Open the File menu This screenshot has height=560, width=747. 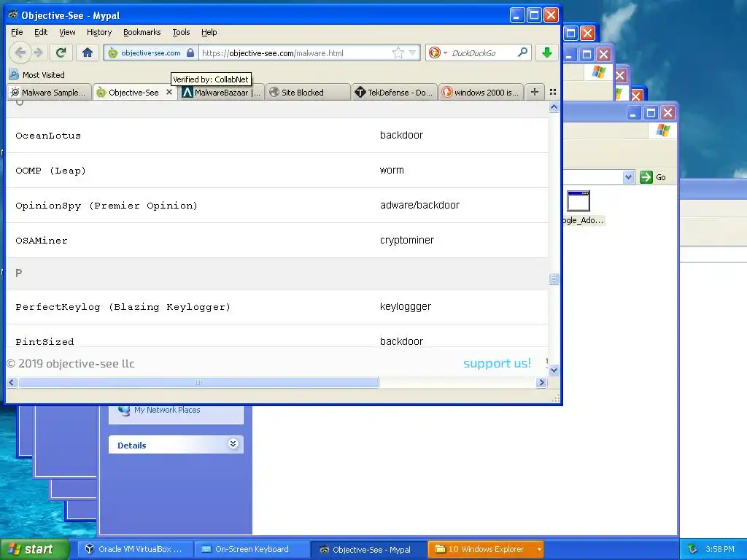(x=17, y=32)
